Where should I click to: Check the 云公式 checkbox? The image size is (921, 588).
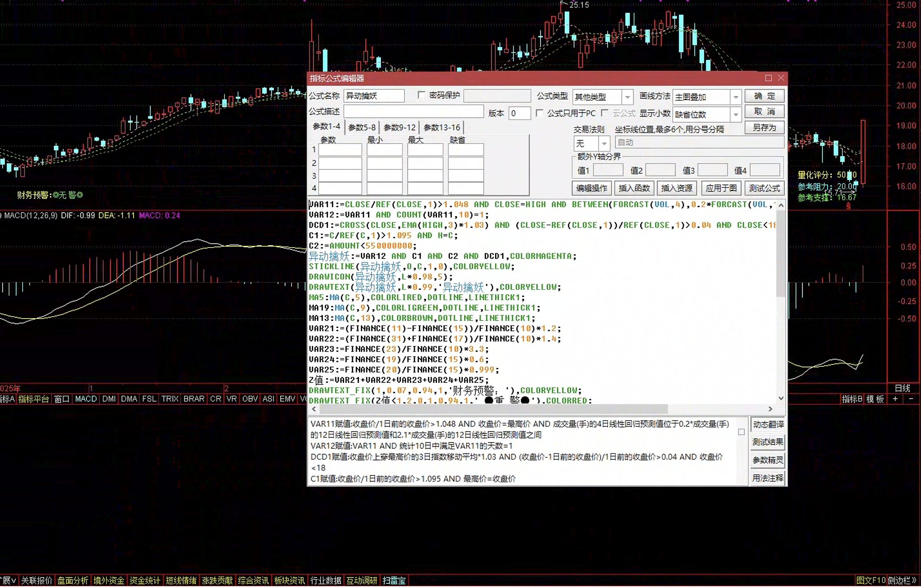[x=604, y=113]
